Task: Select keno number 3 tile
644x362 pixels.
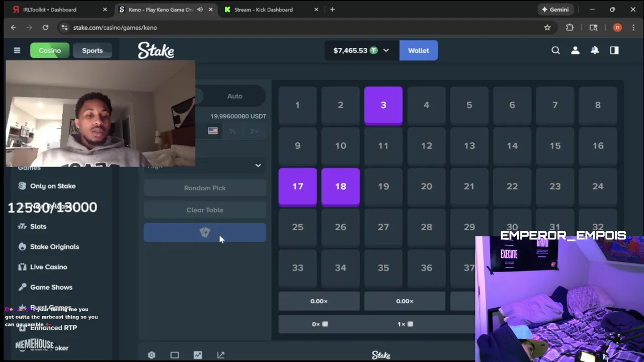Action: pyautogui.click(x=383, y=106)
